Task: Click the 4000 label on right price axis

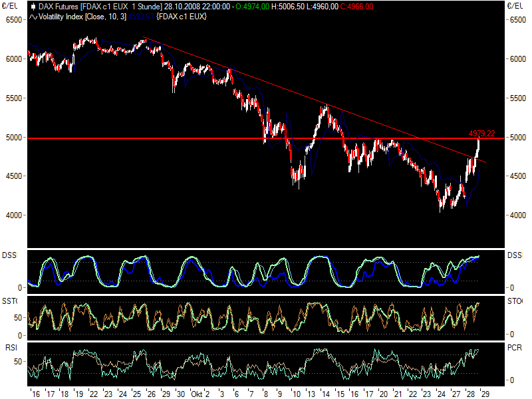Action: tap(518, 215)
